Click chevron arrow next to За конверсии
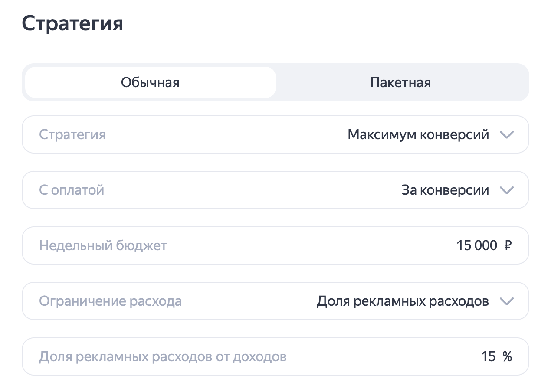Viewport: 551px width, 392px height. [506, 190]
